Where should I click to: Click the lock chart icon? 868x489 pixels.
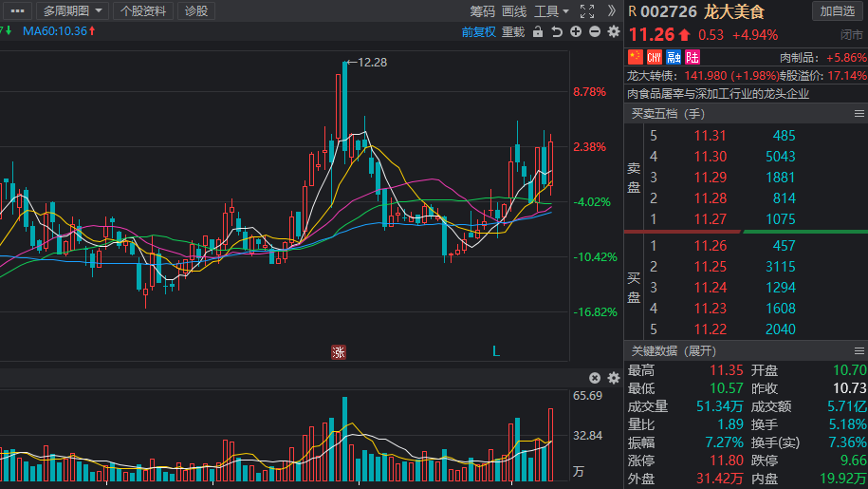pos(539,32)
